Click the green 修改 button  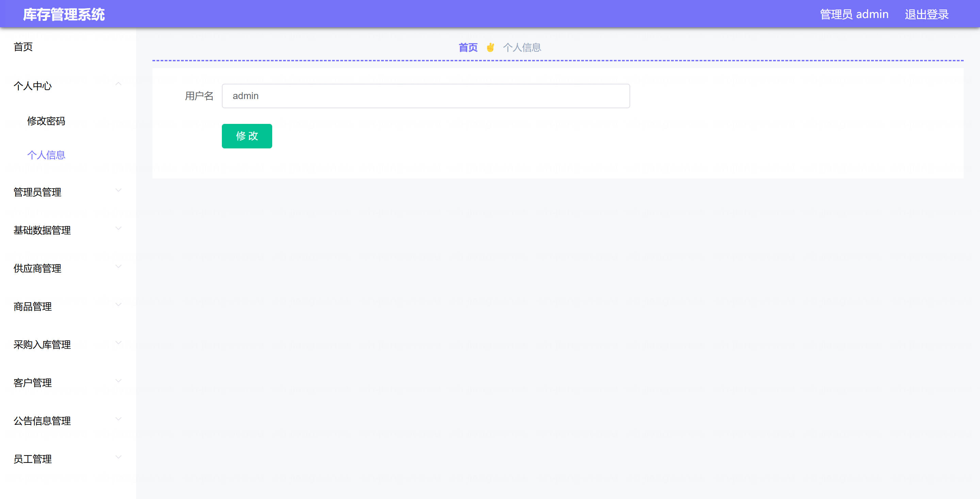click(247, 136)
